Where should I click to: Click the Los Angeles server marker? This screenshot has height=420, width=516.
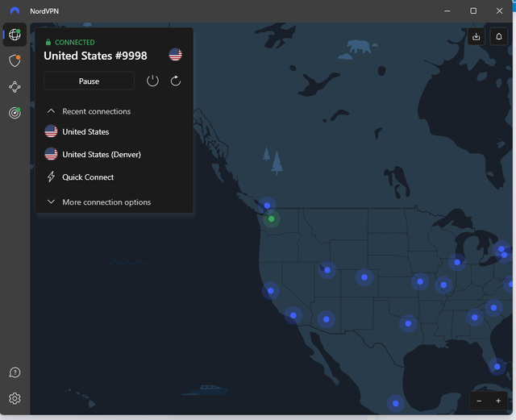[x=293, y=316]
